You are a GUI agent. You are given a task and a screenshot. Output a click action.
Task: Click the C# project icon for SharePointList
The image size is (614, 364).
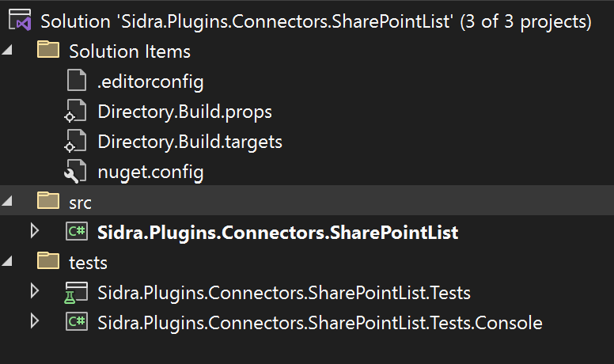[x=76, y=233]
